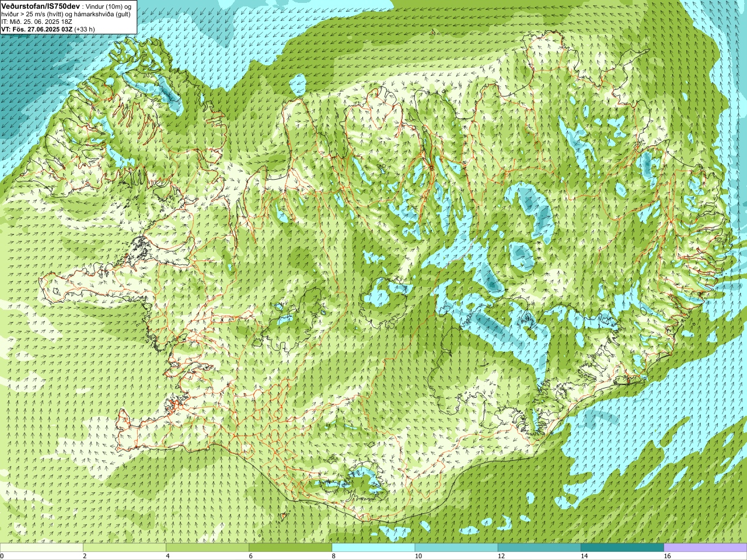
Task: Click the legend tick label "8"
Action: (334, 556)
